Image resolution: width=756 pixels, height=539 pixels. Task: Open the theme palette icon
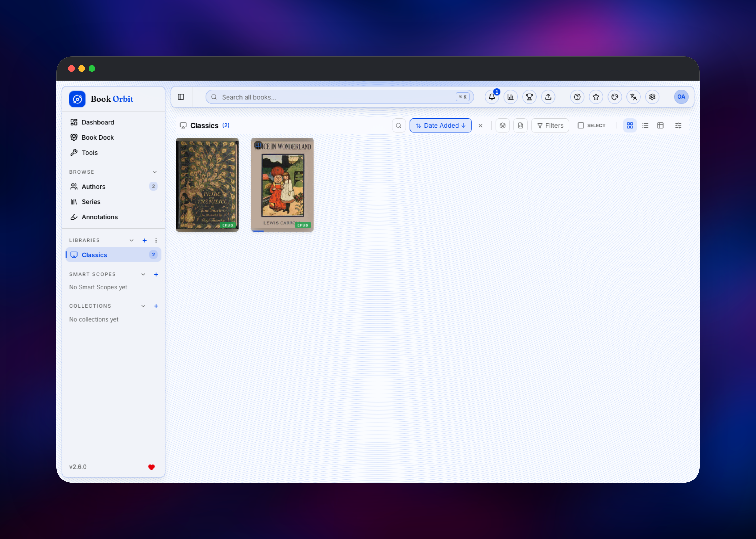615,97
